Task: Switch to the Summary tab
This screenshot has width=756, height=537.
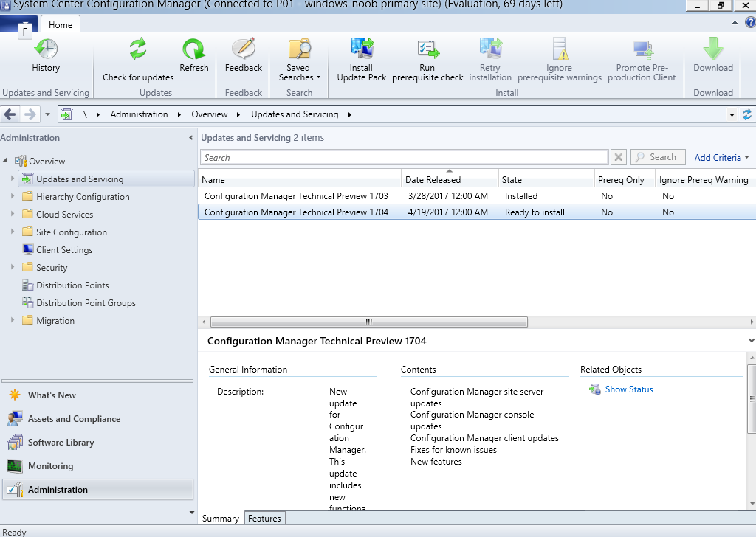Action: pos(220,519)
